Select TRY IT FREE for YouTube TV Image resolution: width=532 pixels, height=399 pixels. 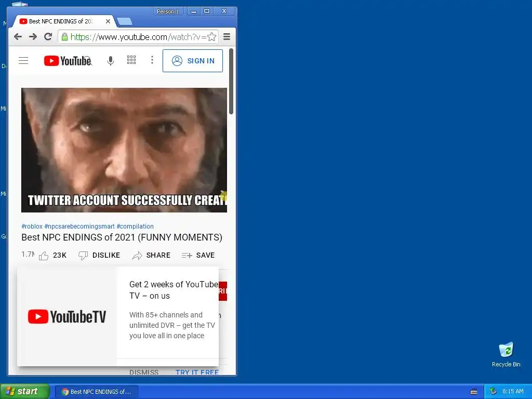(197, 372)
